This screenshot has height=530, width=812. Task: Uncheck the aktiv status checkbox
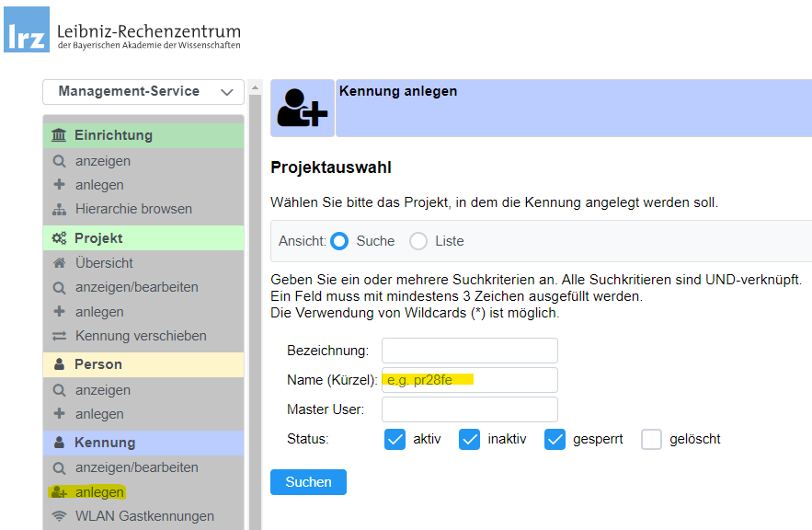click(395, 439)
